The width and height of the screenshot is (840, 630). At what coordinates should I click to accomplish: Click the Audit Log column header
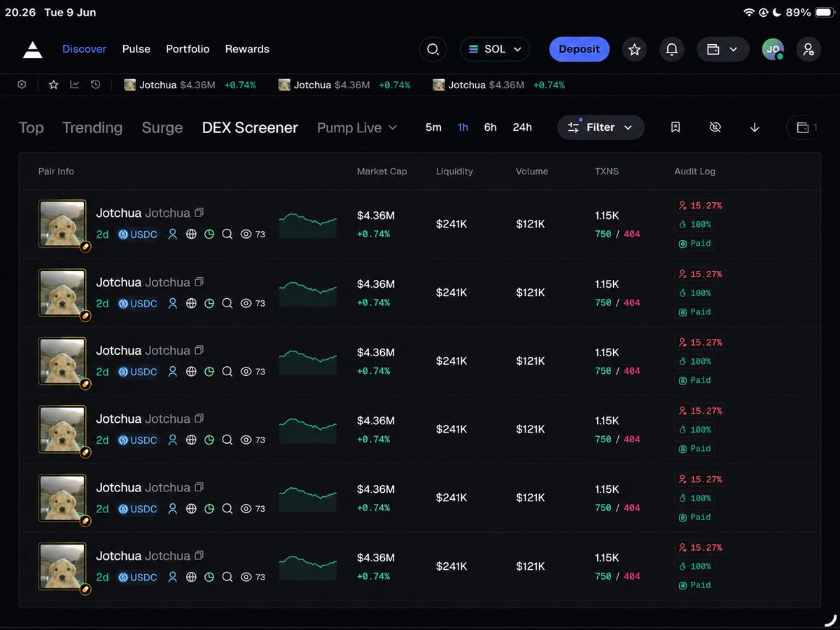[694, 171]
